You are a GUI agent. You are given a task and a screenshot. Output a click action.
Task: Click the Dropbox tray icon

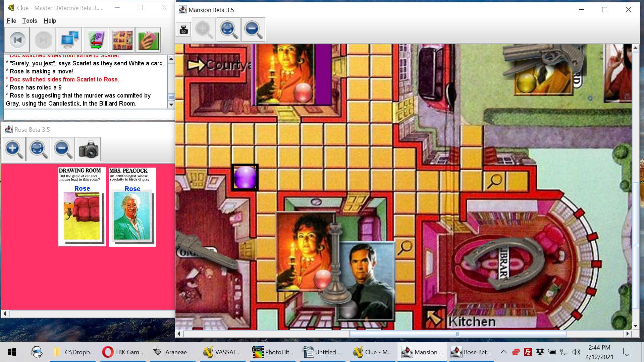pos(540,352)
